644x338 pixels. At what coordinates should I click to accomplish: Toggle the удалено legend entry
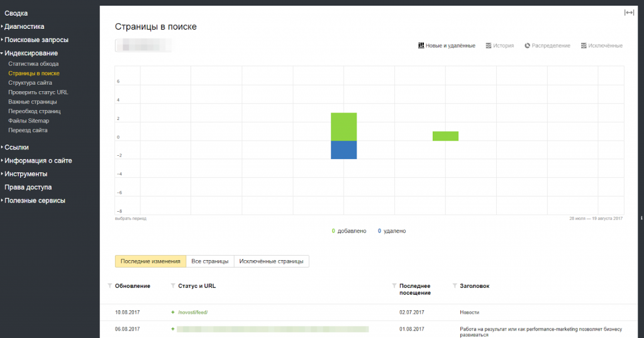click(391, 231)
